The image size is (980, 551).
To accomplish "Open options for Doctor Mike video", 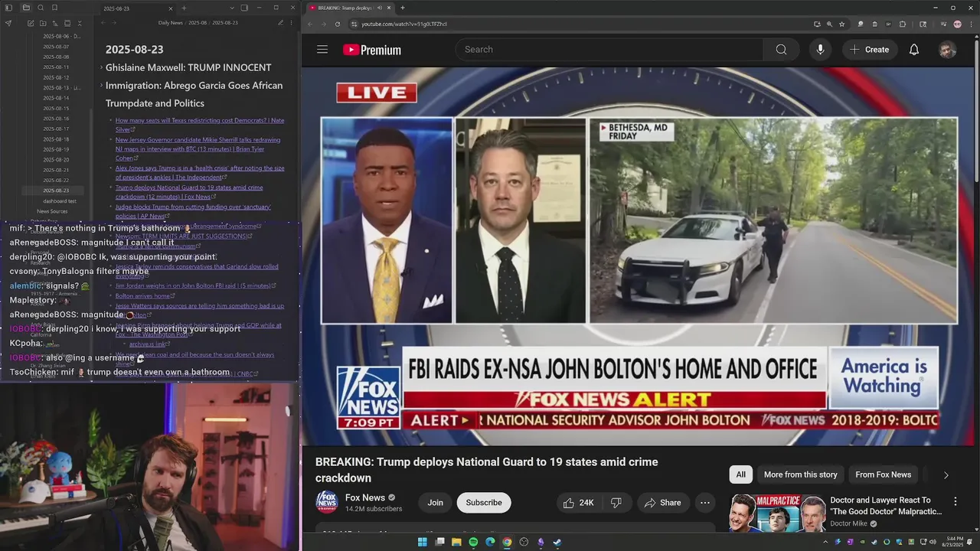I will click(x=955, y=501).
